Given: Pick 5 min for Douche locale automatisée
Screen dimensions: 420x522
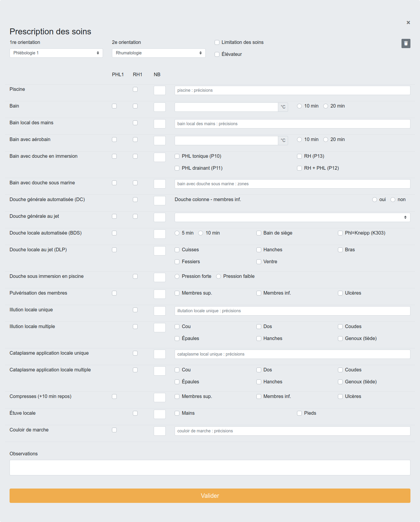Looking at the screenshot, I should 177,233.
